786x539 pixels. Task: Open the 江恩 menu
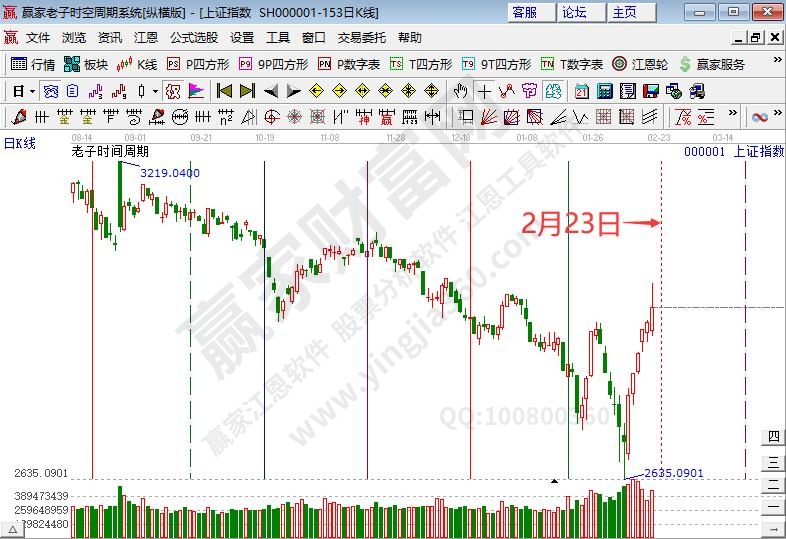[146, 38]
